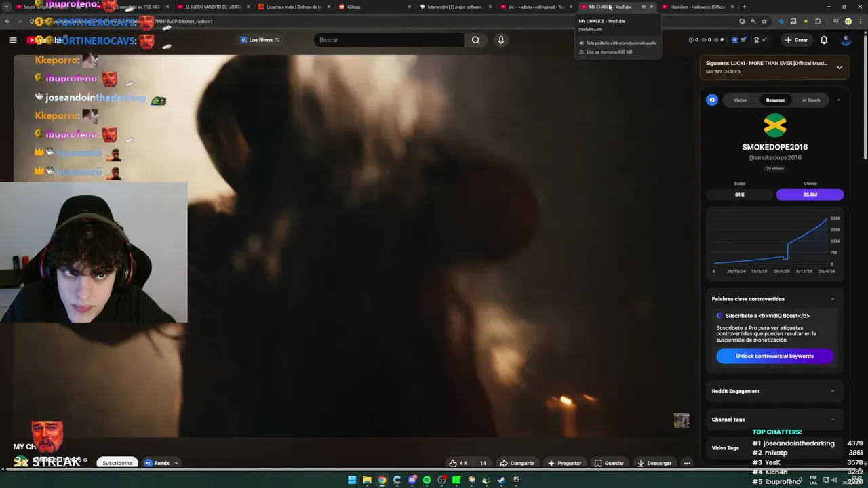The height and width of the screenshot is (488, 868).
Task: Open the three-dot more actions menu
Action: [x=687, y=463]
